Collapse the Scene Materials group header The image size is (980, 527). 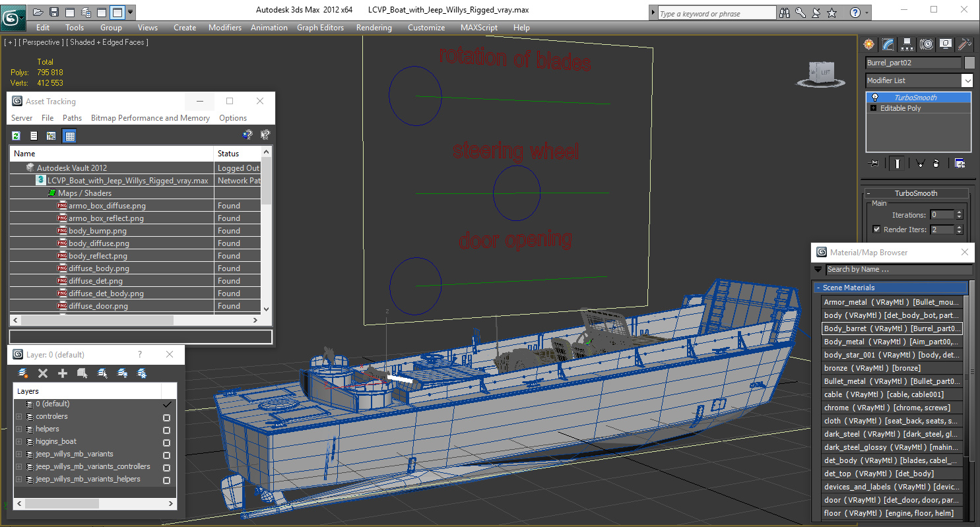(x=890, y=288)
